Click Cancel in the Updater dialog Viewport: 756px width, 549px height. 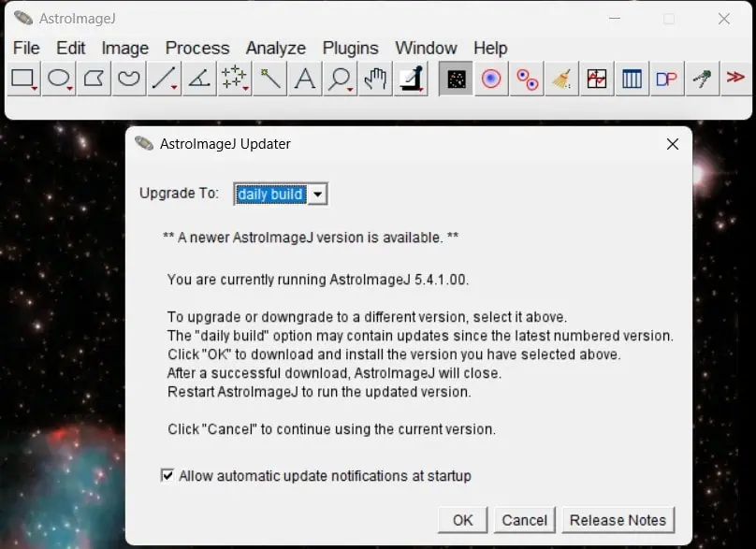click(x=525, y=520)
